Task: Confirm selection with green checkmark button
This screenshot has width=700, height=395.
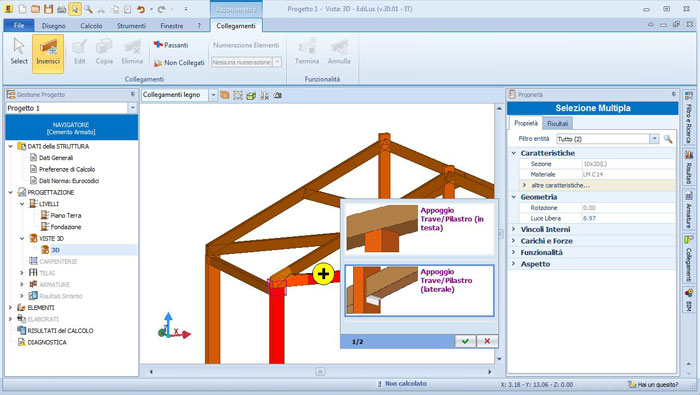Action: point(465,341)
